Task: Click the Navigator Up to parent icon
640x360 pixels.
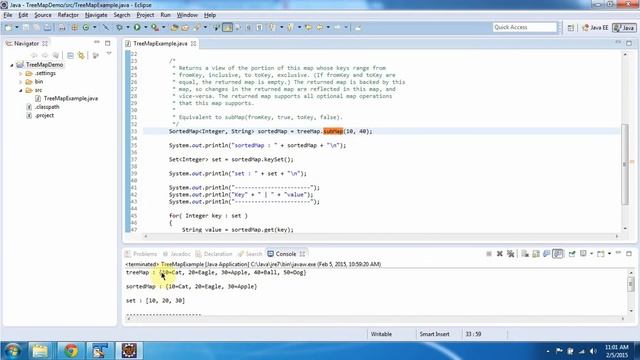Action: click(56, 55)
